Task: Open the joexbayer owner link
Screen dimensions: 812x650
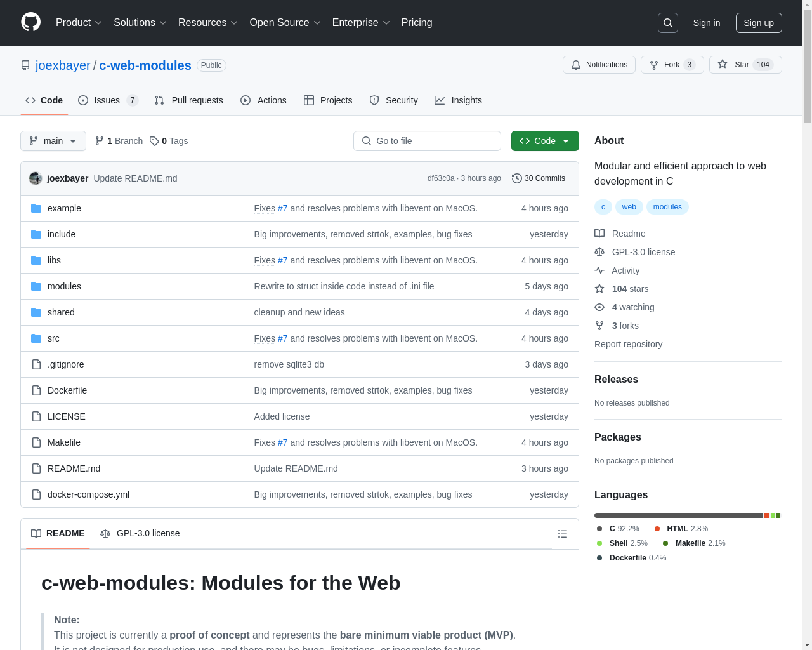Action: 63,65
